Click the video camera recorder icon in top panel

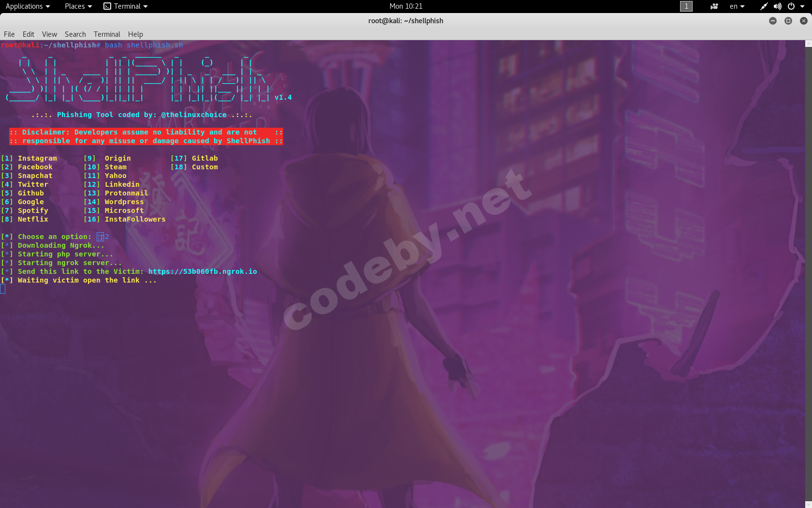(x=714, y=6)
